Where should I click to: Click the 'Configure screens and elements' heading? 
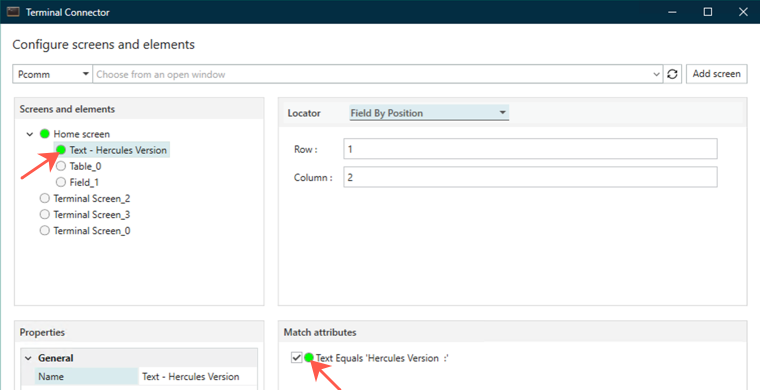[x=104, y=45]
